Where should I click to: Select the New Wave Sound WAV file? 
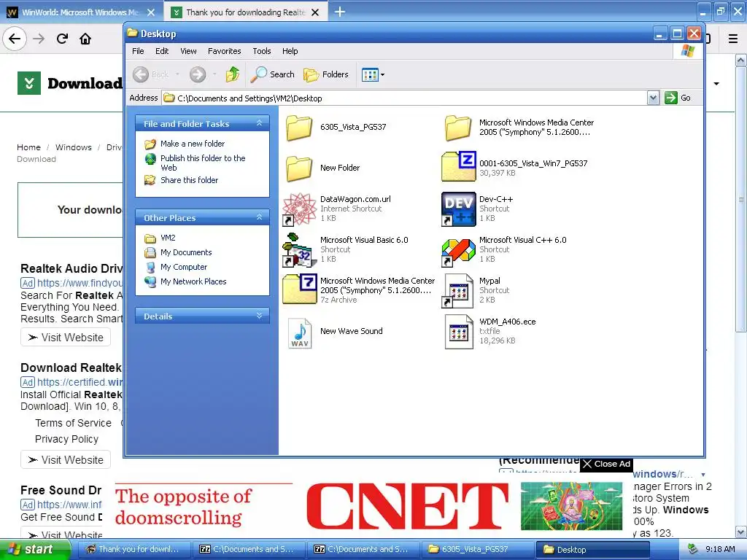tap(300, 332)
